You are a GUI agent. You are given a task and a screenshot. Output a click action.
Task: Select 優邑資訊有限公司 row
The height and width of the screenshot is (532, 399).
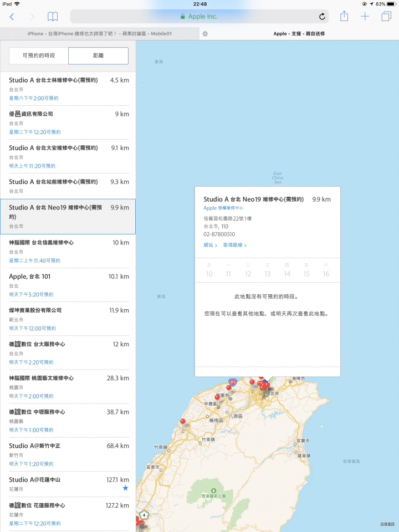point(68,123)
